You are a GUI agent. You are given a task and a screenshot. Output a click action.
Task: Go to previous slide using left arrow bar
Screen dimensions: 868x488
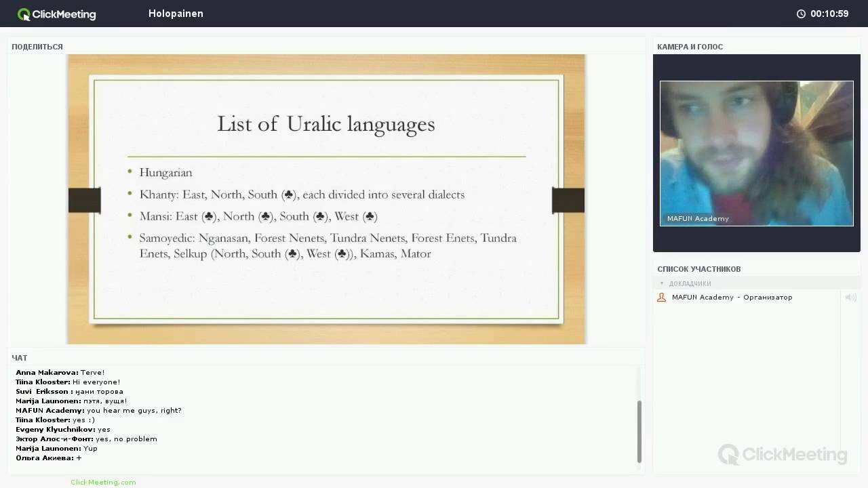click(85, 200)
